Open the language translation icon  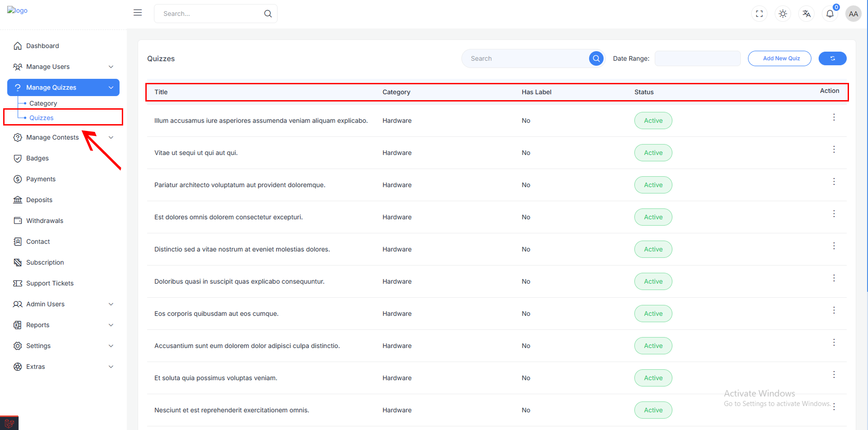coord(806,14)
